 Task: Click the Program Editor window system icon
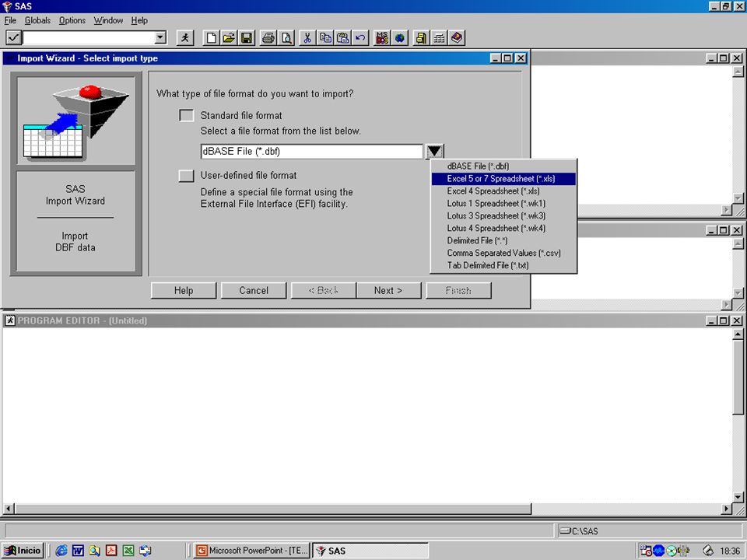(x=9, y=320)
